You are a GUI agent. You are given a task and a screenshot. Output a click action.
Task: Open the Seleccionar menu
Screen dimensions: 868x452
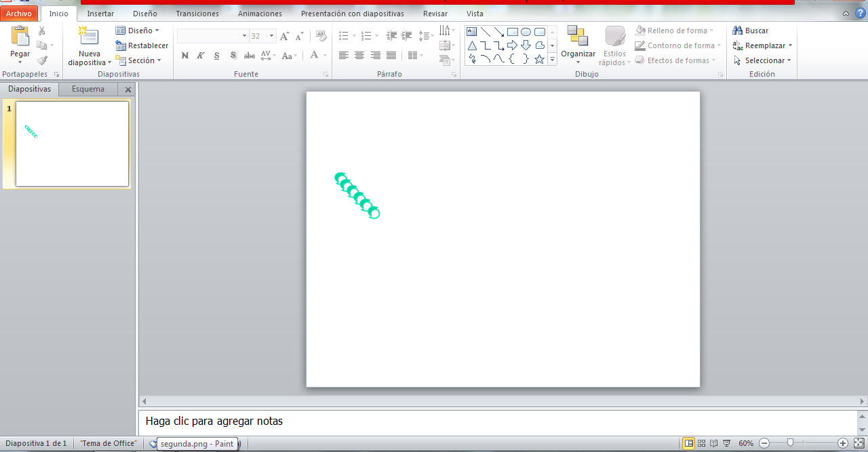click(x=762, y=60)
